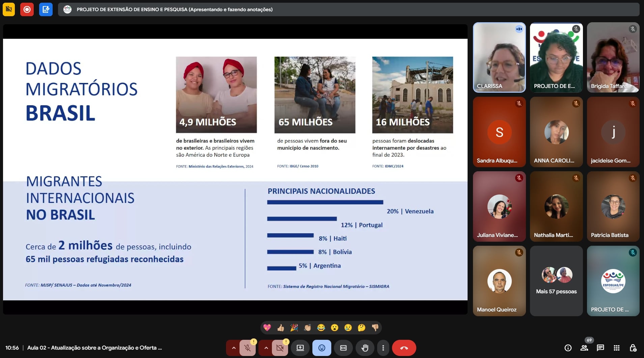644x358 pixels.
Task: Open the activities grid icon
Action: point(617,348)
